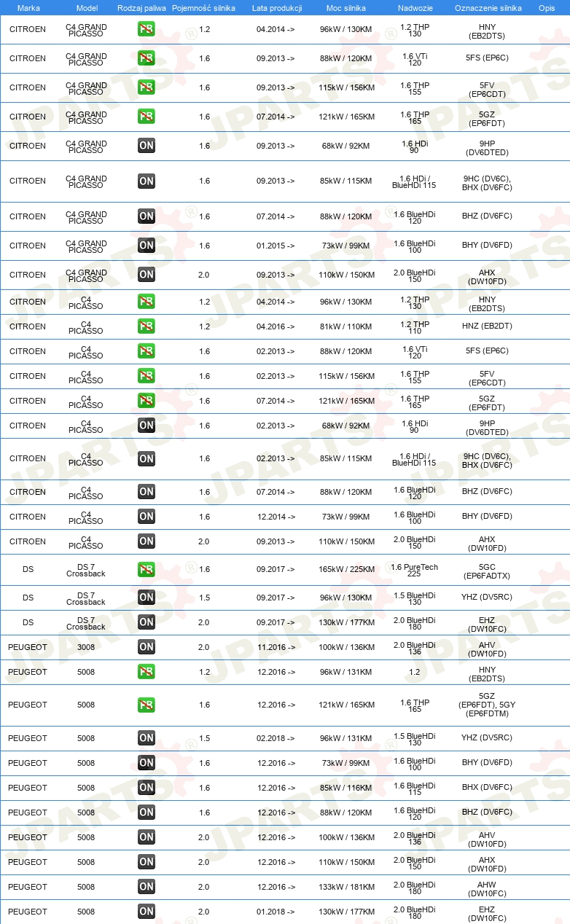The width and height of the screenshot is (570, 924).
Task: Click ON diesel icon in C4 Picasso AHX row
Action: click(x=147, y=541)
